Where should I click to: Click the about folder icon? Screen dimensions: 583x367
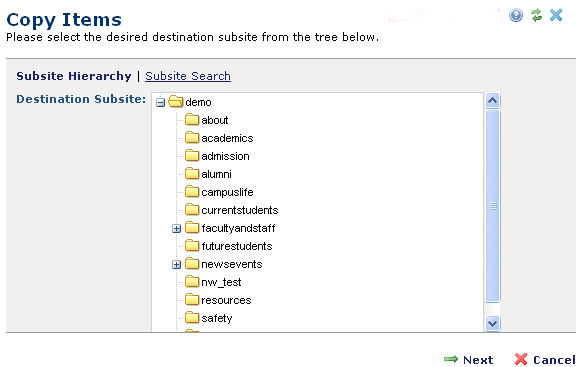pos(192,119)
